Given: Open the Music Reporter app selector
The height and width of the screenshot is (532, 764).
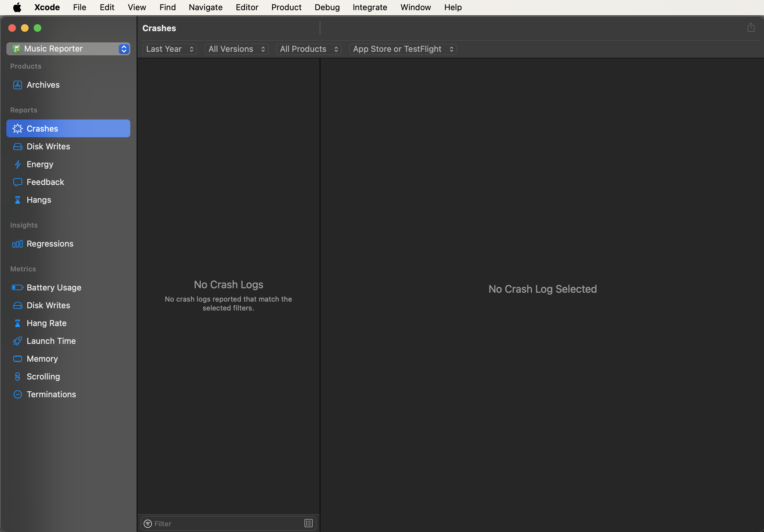Looking at the screenshot, I should 68,49.
